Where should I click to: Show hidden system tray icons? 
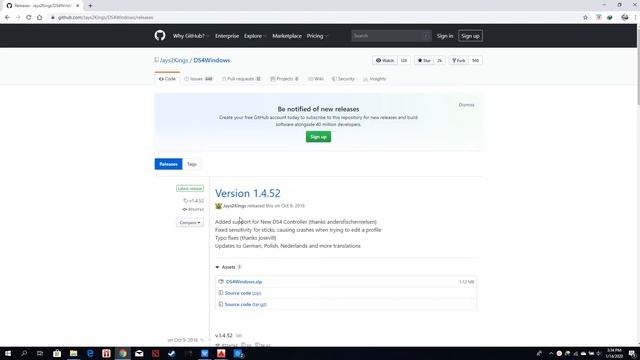[x=551, y=353]
